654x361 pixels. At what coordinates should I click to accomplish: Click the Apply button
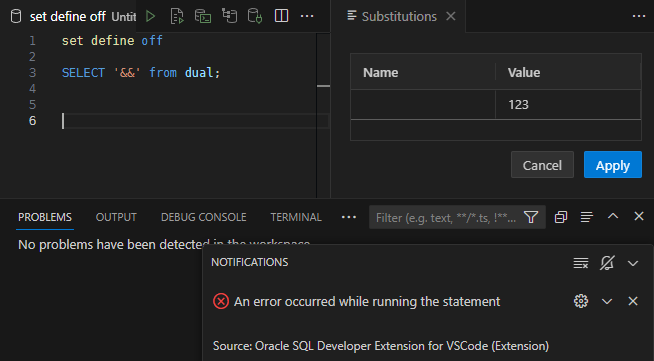[613, 165]
